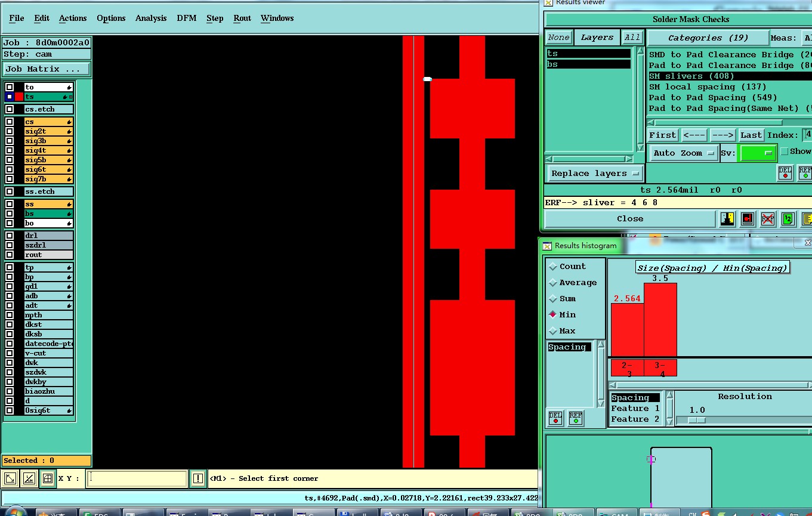Screen dimensions: 812x516
Task: Click the First result button
Action: point(663,135)
